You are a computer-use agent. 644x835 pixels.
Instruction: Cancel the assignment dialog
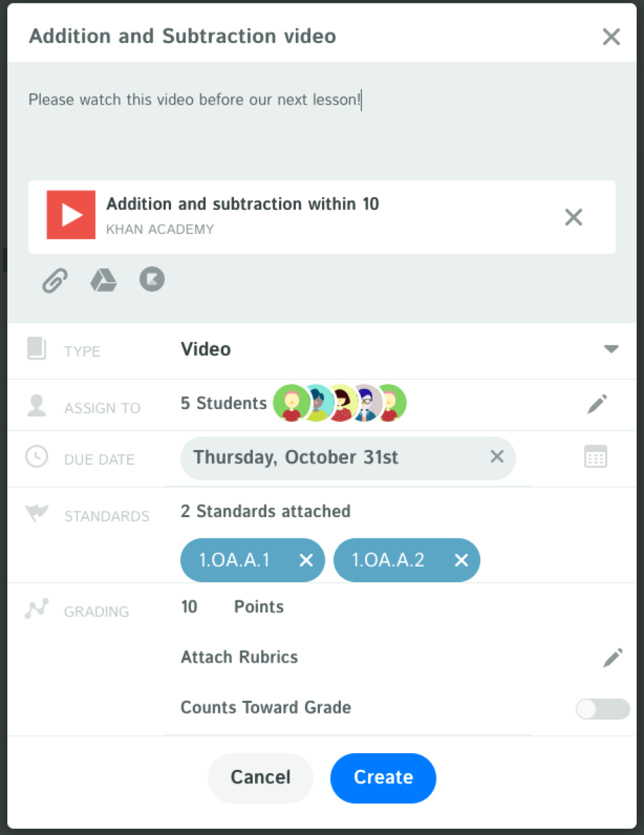click(260, 777)
